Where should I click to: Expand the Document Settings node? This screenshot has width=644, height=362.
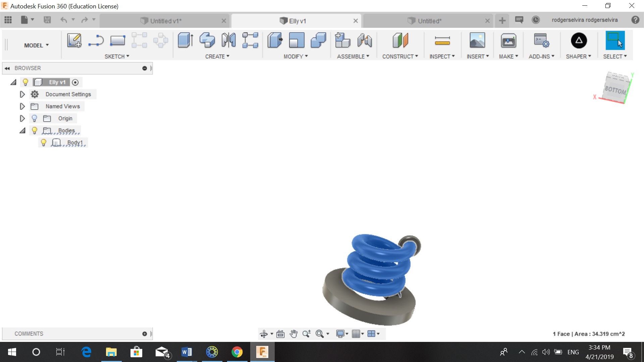tap(22, 95)
